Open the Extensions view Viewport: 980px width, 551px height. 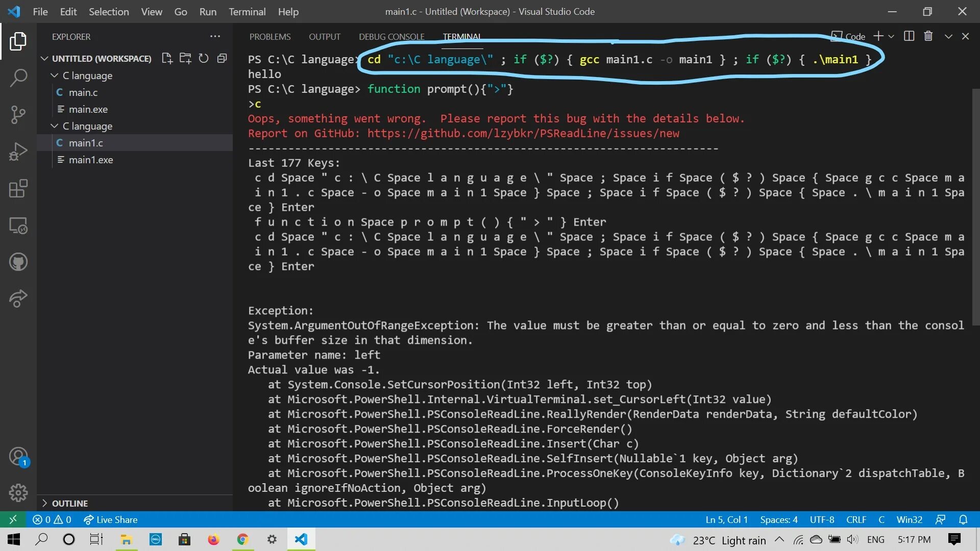(x=18, y=188)
